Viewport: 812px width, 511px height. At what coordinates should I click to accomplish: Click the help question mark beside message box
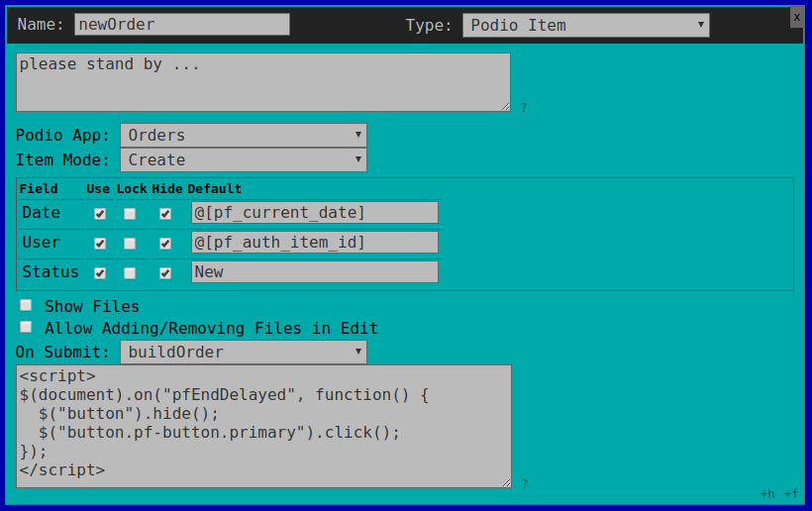coord(524,108)
